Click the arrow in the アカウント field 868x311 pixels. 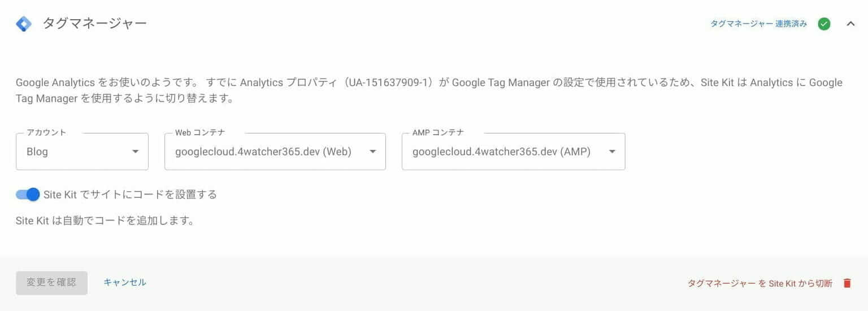135,152
